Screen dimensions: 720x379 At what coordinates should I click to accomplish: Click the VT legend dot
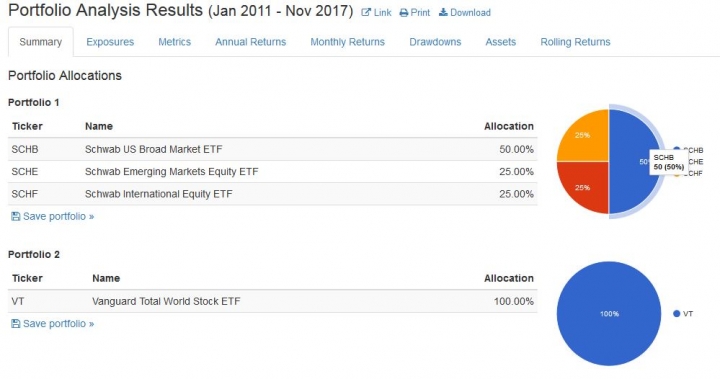(676, 314)
